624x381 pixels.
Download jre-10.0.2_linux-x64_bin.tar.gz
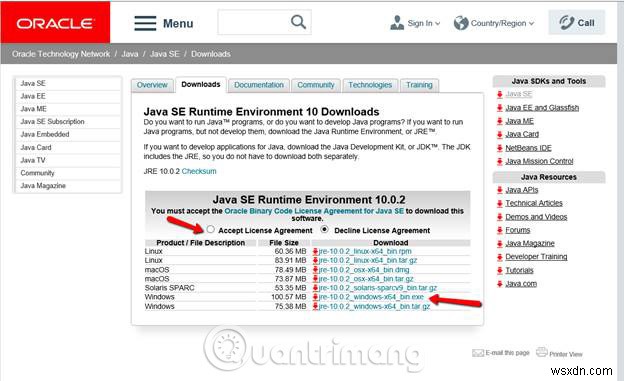pyautogui.click(x=368, y=260)
